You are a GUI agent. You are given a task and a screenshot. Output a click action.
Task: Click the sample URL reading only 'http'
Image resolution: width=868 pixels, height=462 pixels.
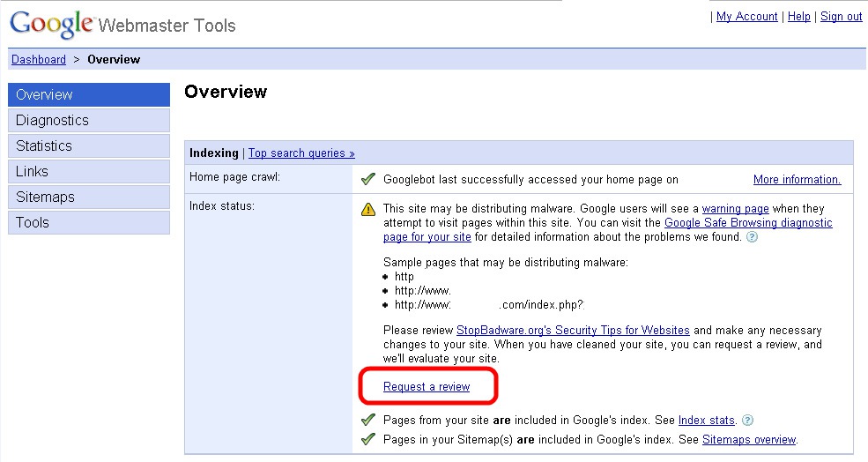tap(404, 277)
